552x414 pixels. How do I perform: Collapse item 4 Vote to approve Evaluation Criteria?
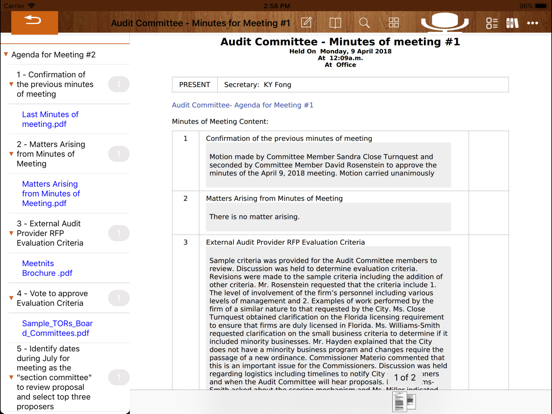(x=11, y=298)
